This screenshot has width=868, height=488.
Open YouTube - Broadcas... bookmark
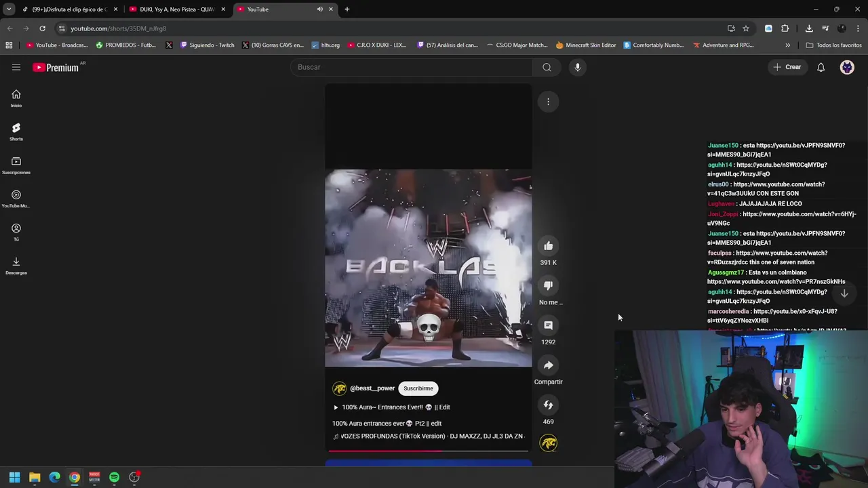point(57,45)
